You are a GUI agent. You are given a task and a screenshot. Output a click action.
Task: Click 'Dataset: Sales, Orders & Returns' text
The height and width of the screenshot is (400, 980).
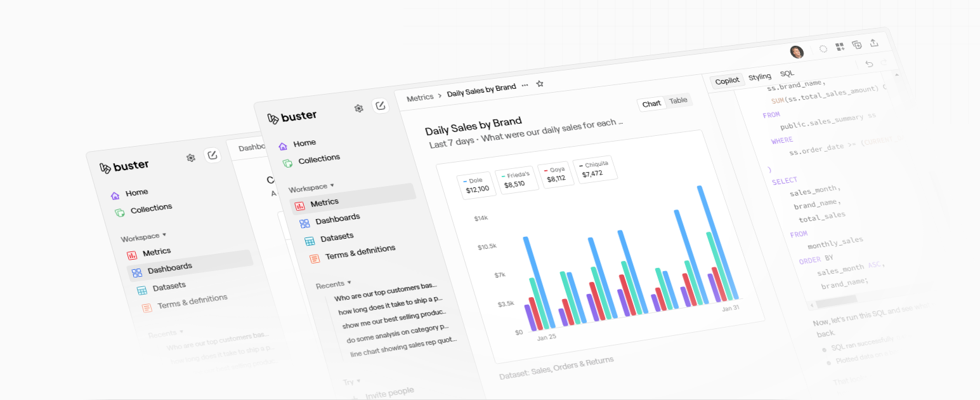(x=556, y=368)
